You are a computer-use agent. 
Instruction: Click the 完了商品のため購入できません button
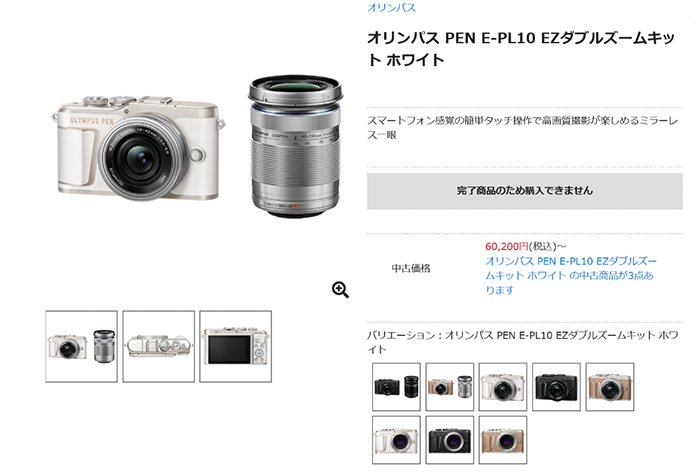525,191
